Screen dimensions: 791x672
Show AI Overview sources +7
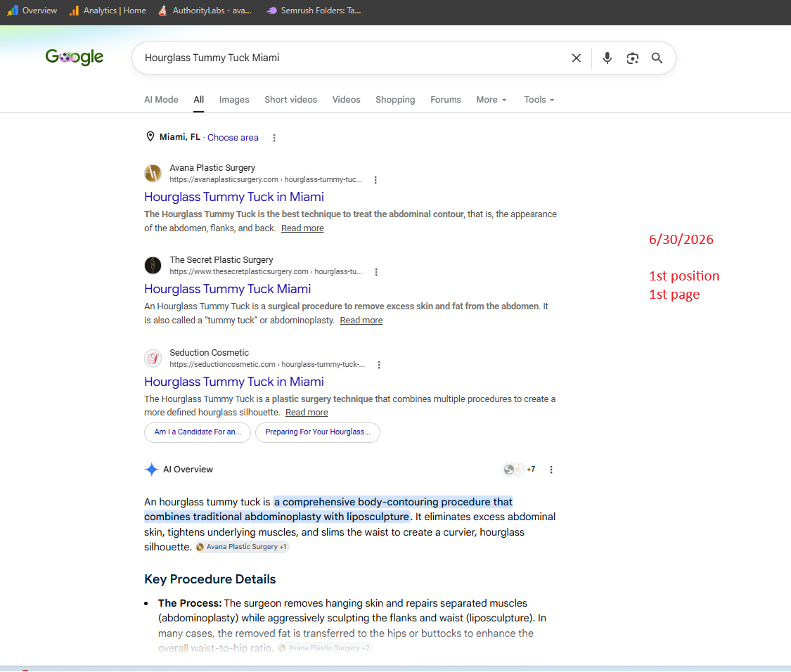tap(519, 469)
